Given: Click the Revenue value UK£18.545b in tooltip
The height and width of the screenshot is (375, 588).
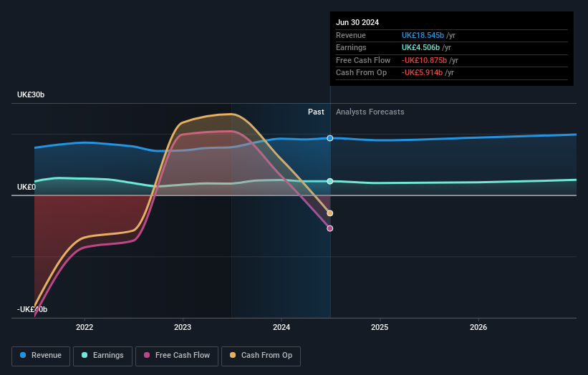Looking at the screenshot, I should point(423,35).
